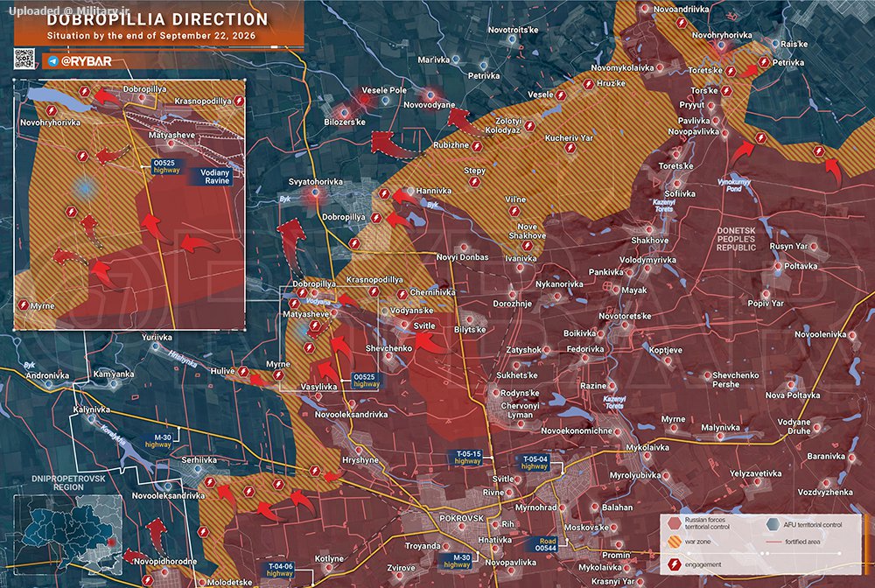The image size is (875, 588).
Task: Click the 'Popiv Yar' town label
Action: pos(766,304)
